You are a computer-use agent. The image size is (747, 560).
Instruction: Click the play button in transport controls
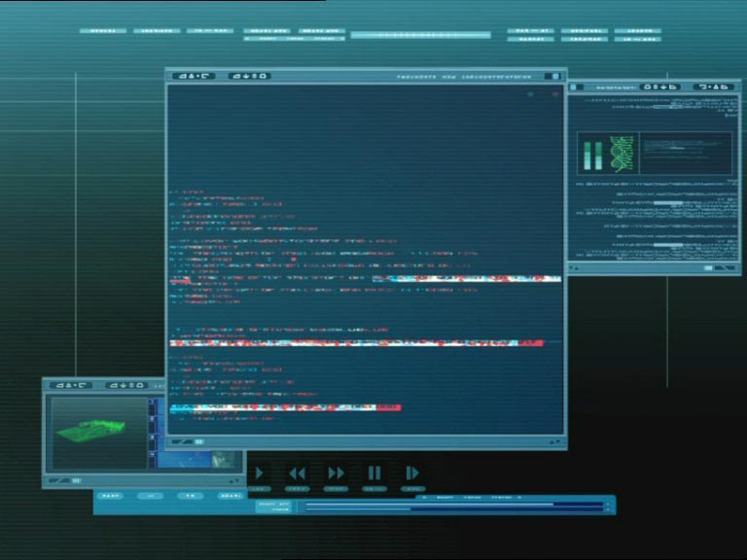coord(259,472)
